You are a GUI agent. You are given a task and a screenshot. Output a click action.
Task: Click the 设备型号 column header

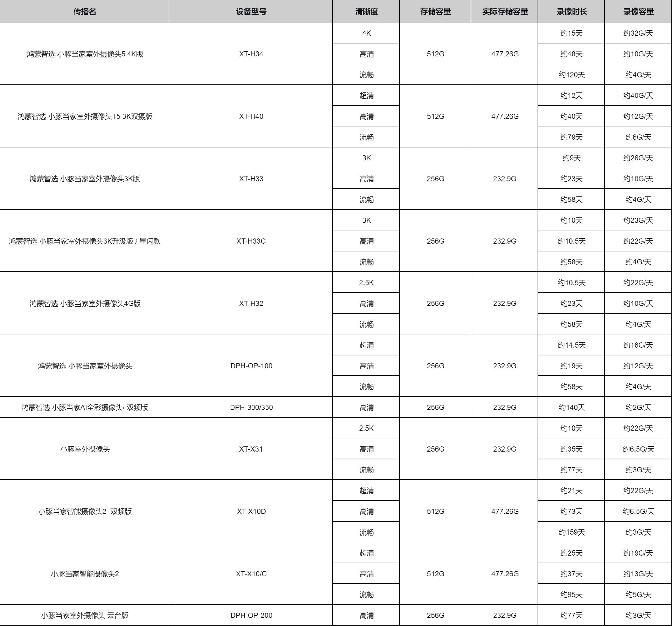click(251, 12)
